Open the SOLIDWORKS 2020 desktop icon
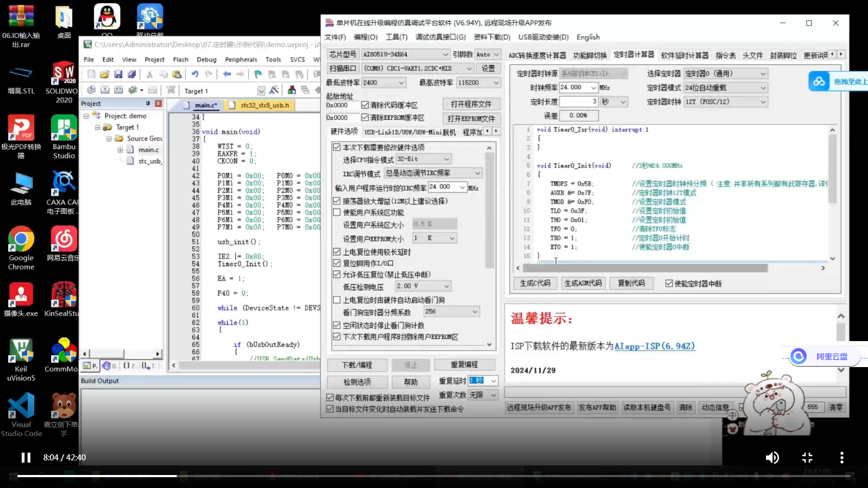 [x=64, y=81]
